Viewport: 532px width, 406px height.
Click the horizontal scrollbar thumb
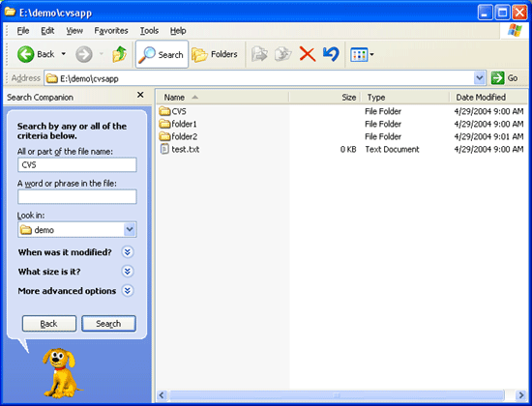(337, 395)
